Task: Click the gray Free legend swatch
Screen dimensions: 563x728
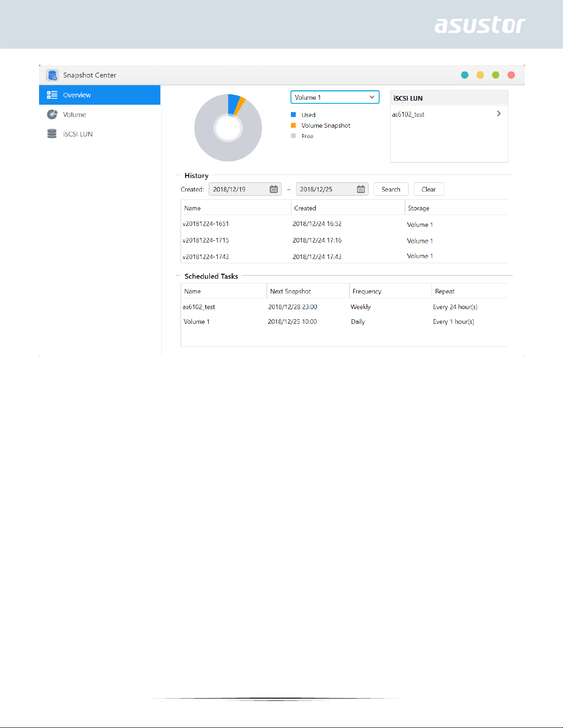Action: [293, 136]
